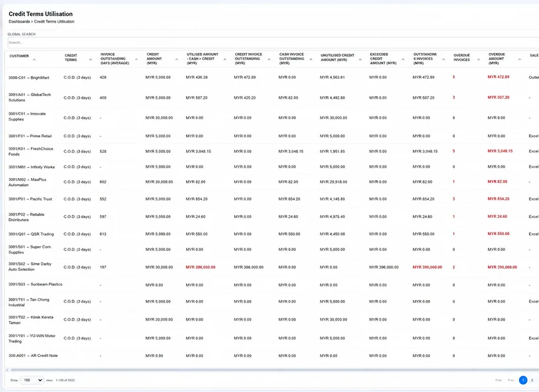Click outstanding days value 613
This screenshot has width=539, height=392.
point(103,234)
